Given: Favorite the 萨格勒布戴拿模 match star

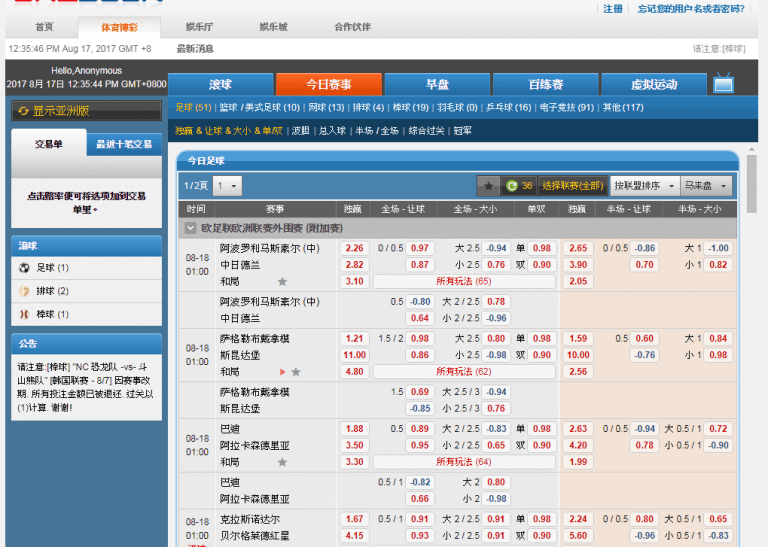Looking at the screenshot, I should (x=296, y=372).
